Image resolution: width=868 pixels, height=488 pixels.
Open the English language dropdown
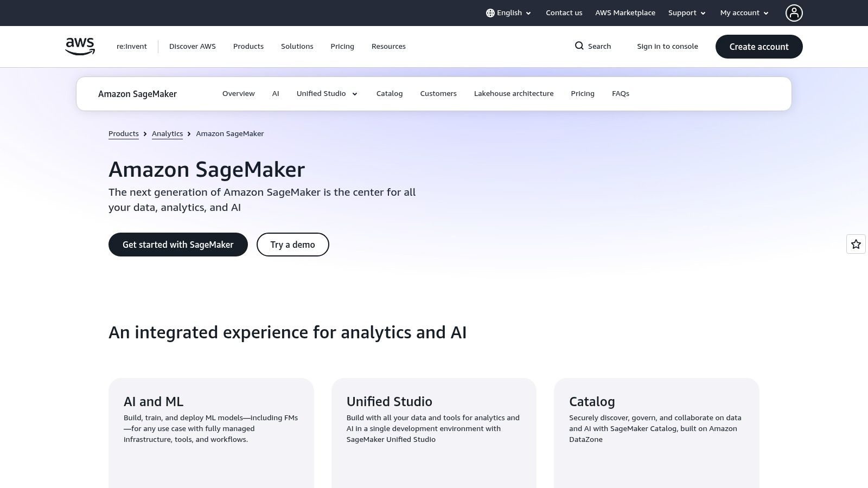pyautogui.click(x=509, y=13)
